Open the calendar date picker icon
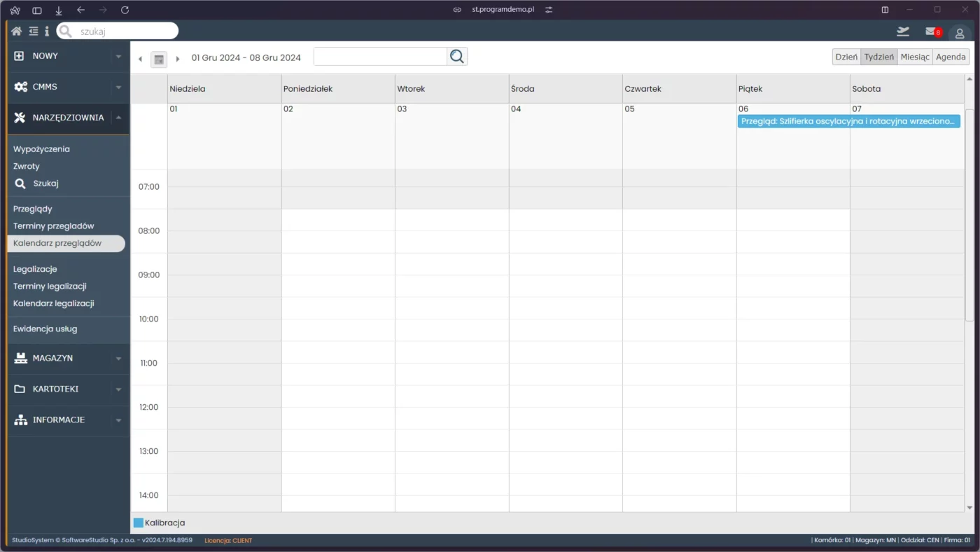This screenshot has width=980, height=552. coord(159,59)
